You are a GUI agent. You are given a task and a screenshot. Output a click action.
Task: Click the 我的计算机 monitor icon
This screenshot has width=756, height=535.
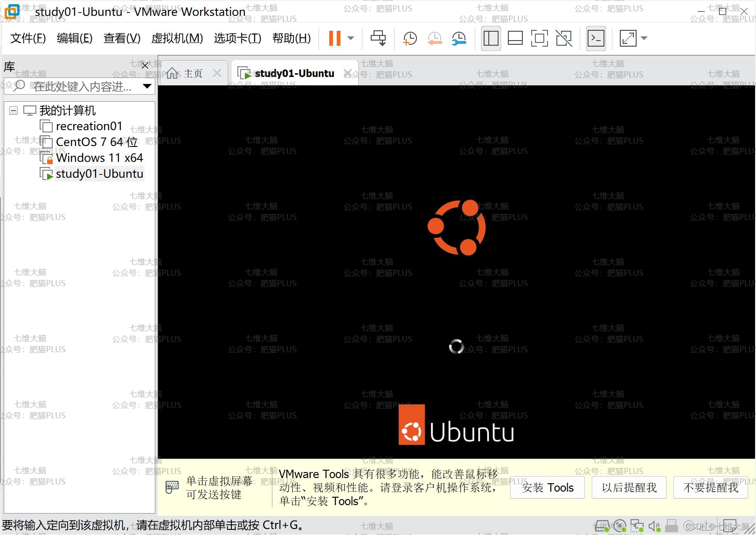(30, 111)
